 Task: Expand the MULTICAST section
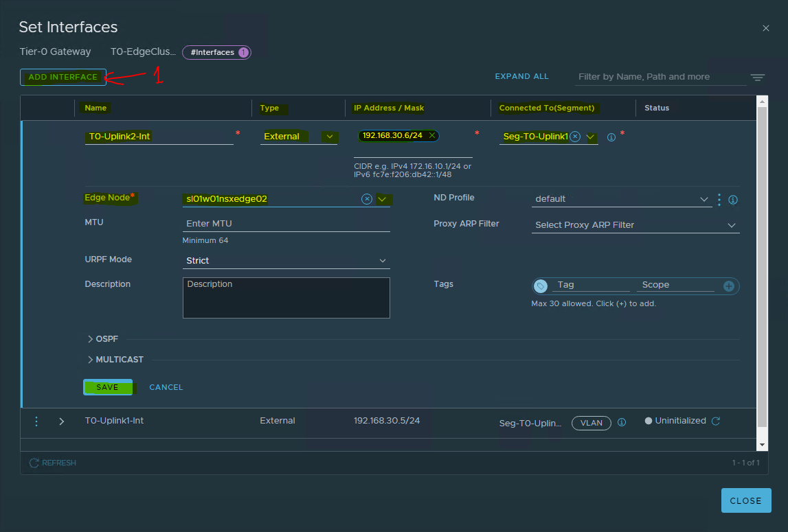coord(115,360)
